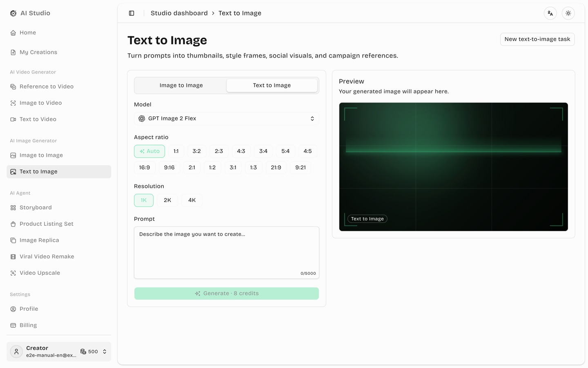Click the GPT model logo icon
This screenshot has width=588, height=368.
[142, 119]
